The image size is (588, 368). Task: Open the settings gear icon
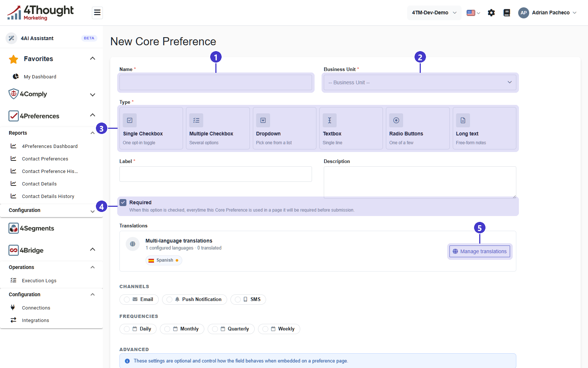pyautogui.click(x=491, y=13)
